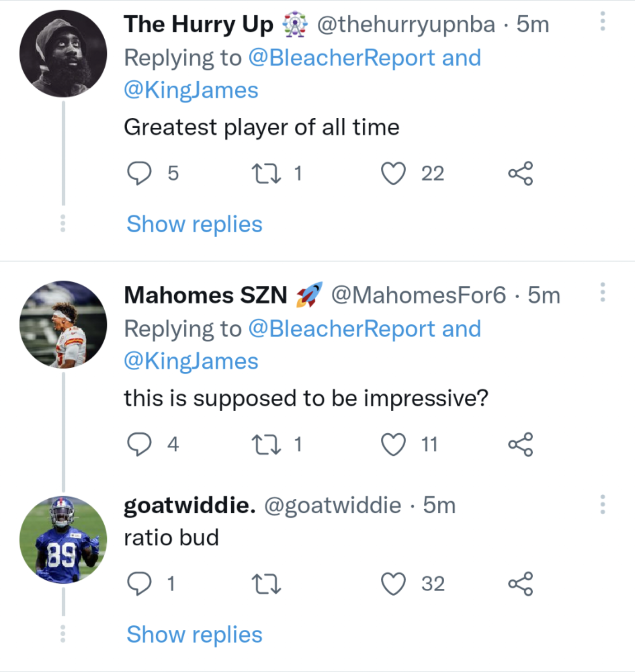Show replies under The Hurry Up tweet
Viewport: 635px width, 672px height.
pos(194,224)
